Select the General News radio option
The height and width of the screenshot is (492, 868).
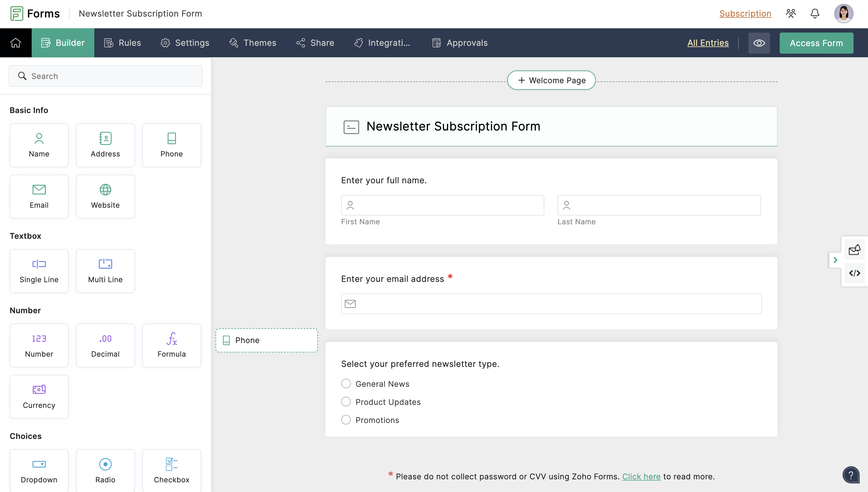pyautogui.click(x=346, y=383)
